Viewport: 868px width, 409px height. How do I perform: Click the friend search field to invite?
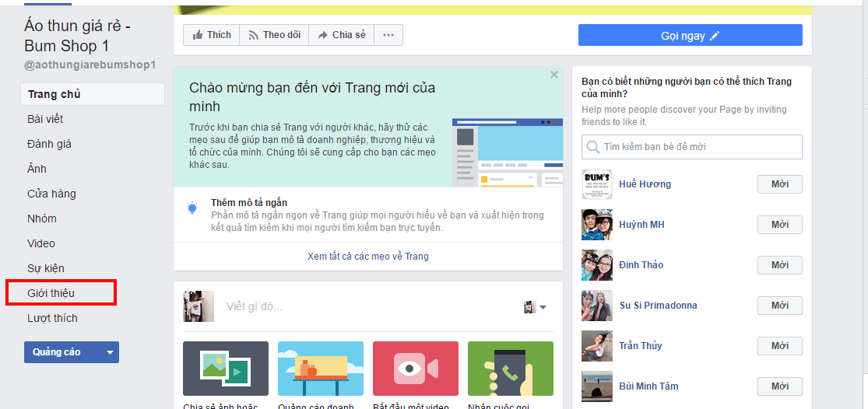point(691,147)
